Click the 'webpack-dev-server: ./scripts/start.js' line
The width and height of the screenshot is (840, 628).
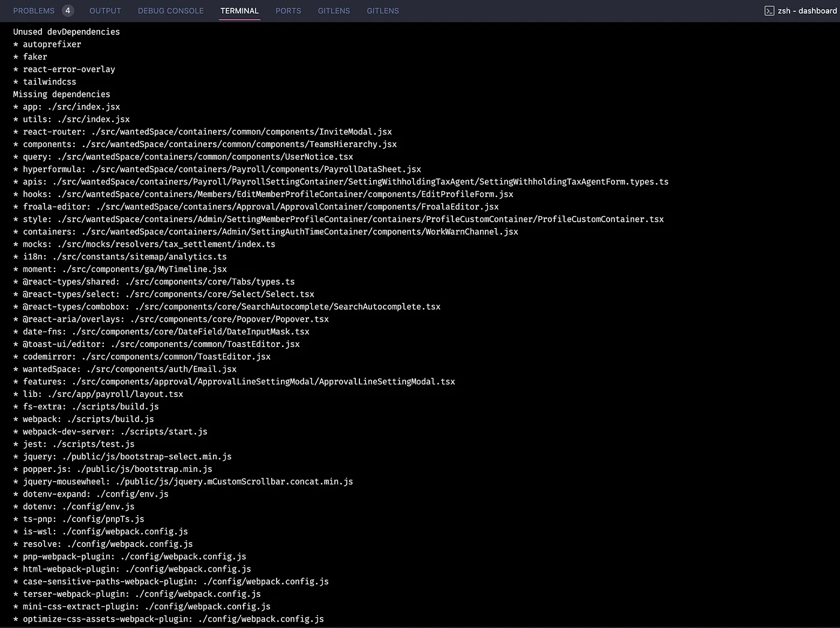[x=110, y=432]
